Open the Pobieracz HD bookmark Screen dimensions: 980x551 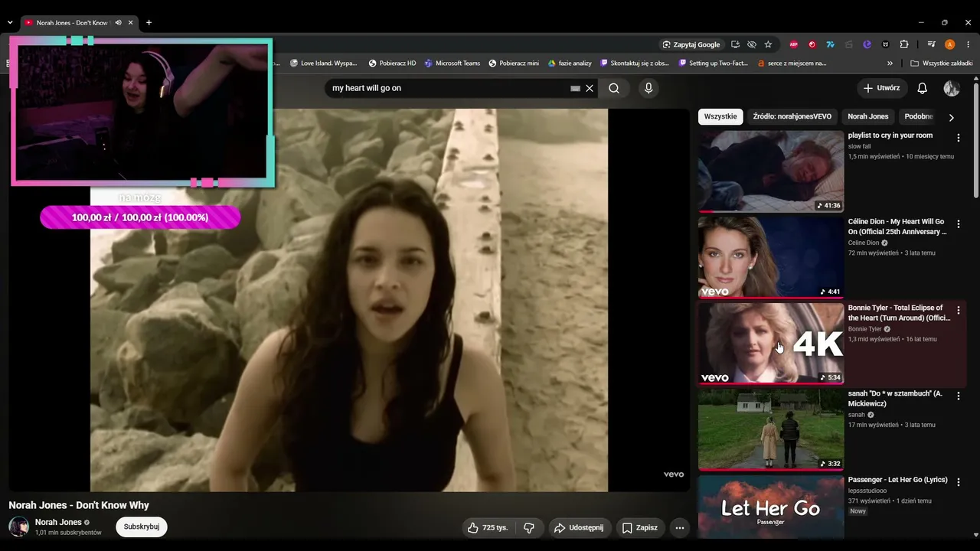click(392, 64)
